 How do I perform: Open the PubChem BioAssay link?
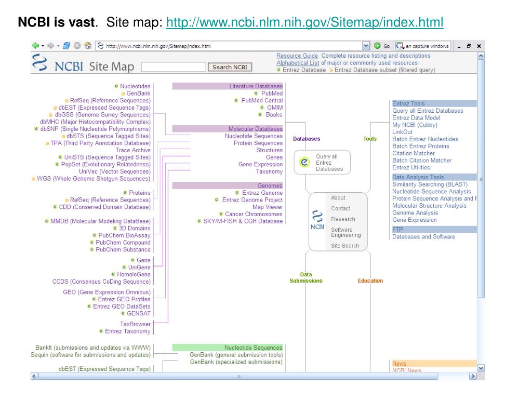124,235
